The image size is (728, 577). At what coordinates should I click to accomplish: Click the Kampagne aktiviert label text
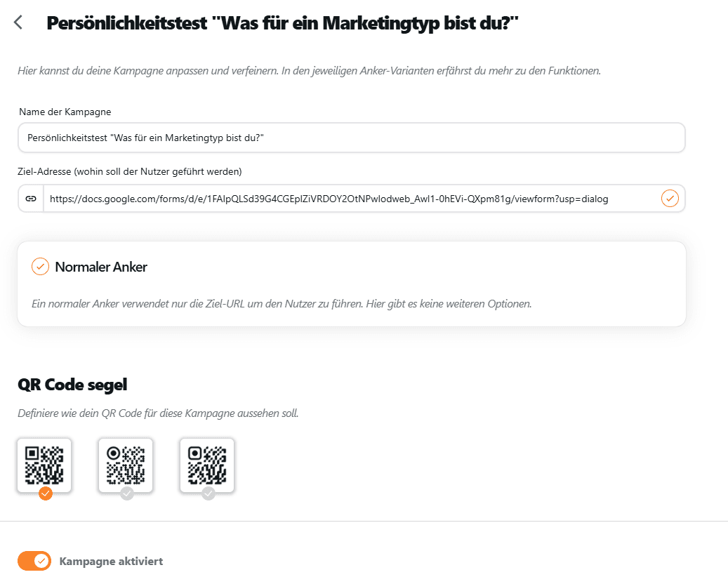(x=110, y=561)
